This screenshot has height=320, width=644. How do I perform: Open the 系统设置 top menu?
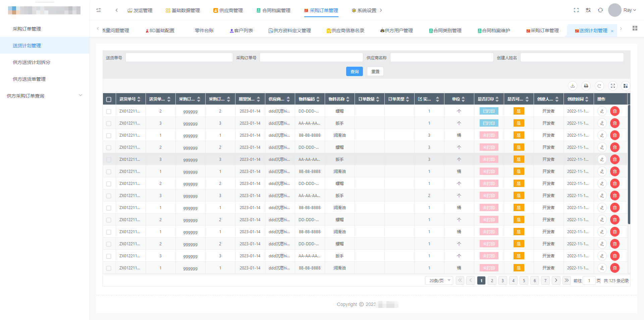coord(364,10)
